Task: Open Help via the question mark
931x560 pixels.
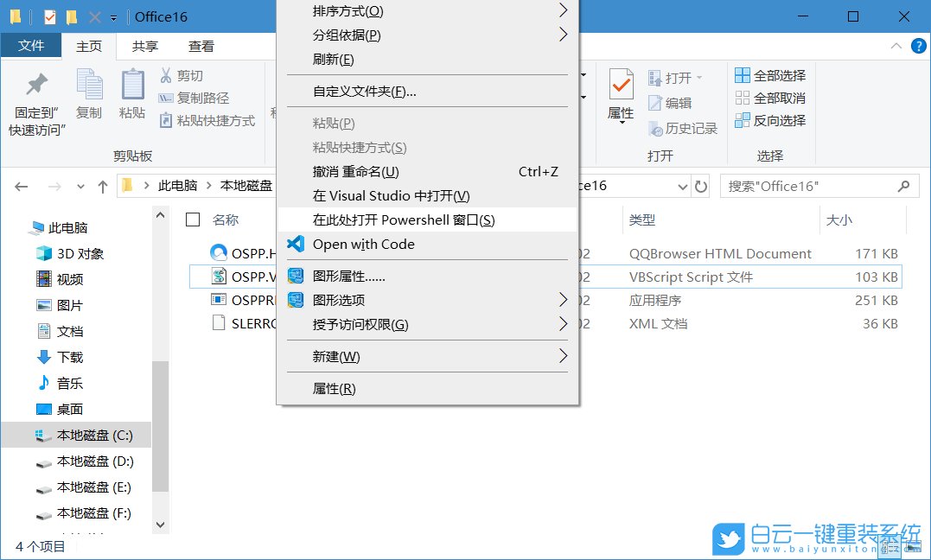Action: (x=918, y=46)
